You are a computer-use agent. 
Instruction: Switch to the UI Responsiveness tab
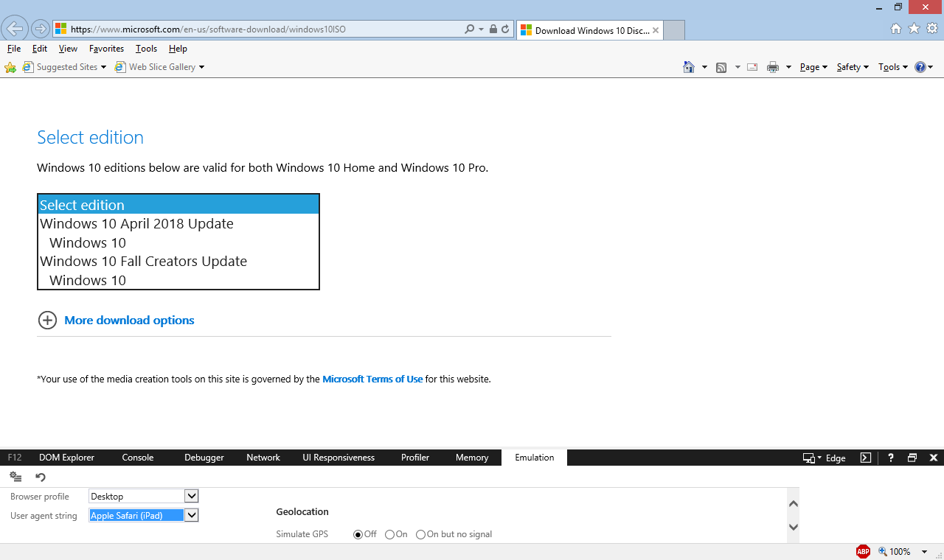339,458
